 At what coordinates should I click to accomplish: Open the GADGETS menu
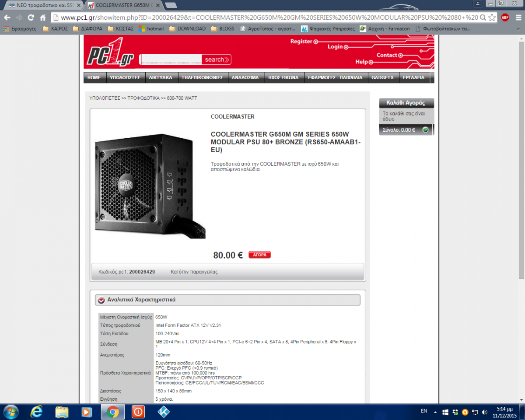coord(382,77)
